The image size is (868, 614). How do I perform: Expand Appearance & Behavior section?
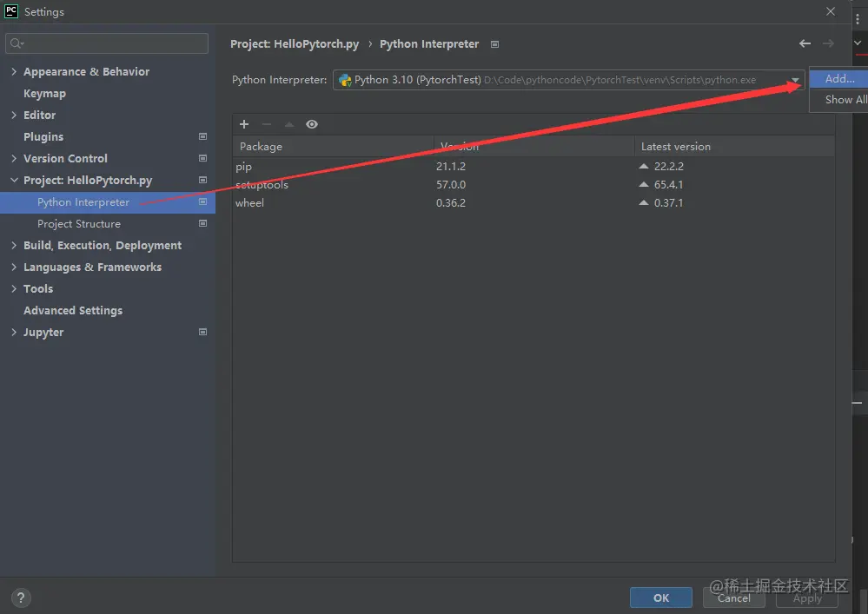pyautogui.click(x=14, y=71)
